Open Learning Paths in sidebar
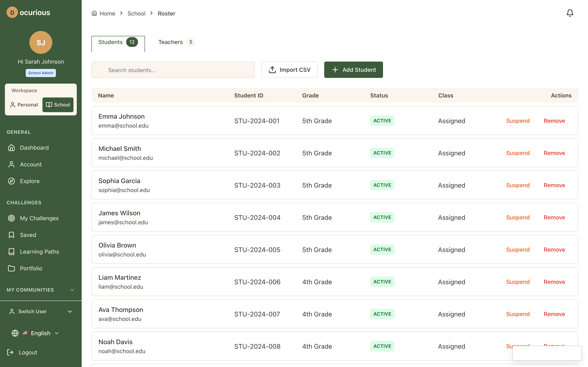Viewport: 588px width, 367px height. 39,251
